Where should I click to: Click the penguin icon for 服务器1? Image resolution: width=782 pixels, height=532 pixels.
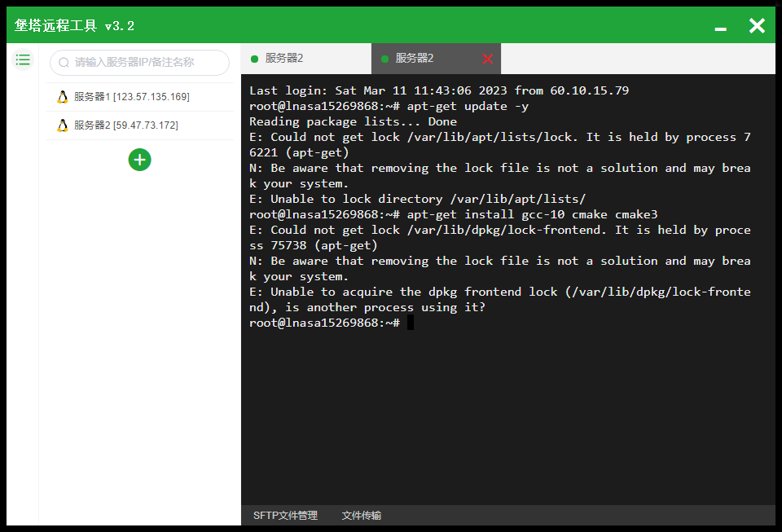point(63,97)
